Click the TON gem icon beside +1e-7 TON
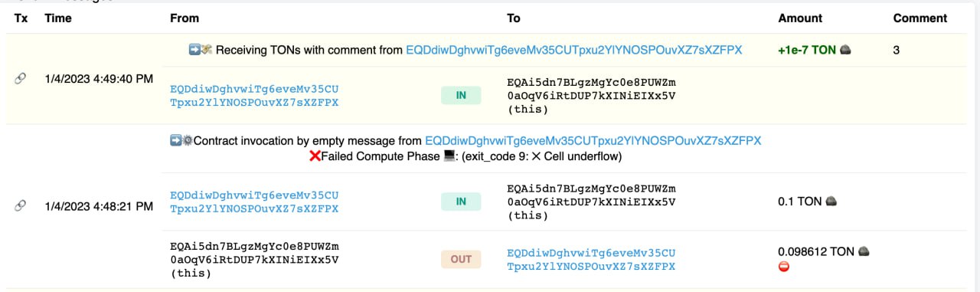Screen dimensions: 980x292 845,50
